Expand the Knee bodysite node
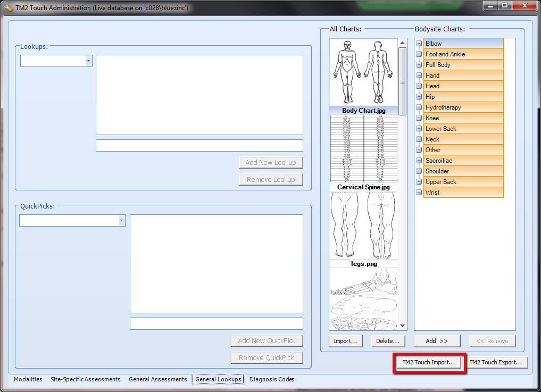541x392 pixels. pyautogui.click(x=419, y=118)
